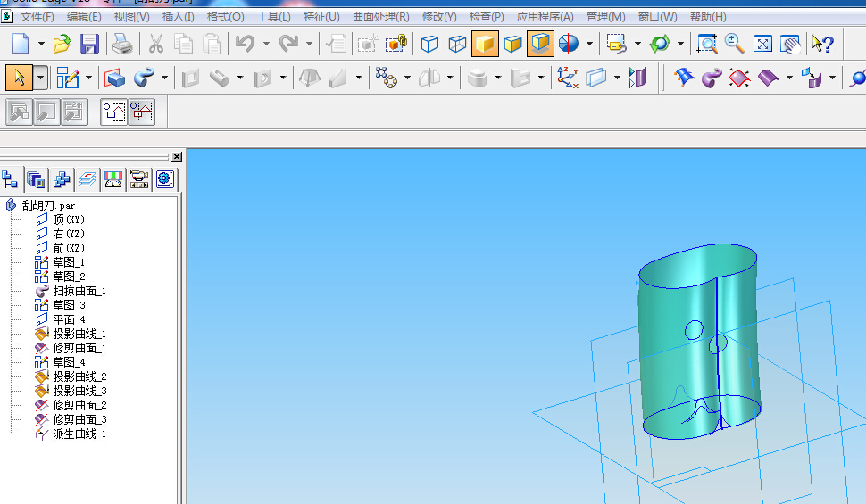
Task: Click the What's This help cursor icon
Action: tap(822, 44)
